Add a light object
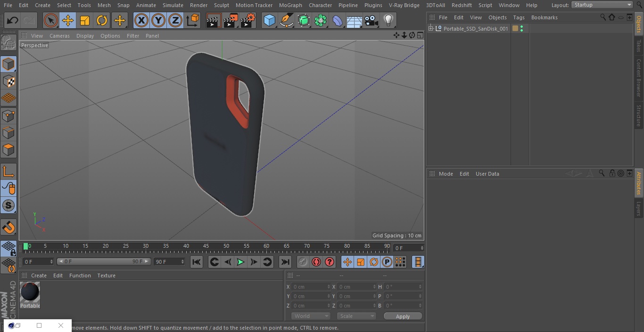The width and height of the screenshot is (644, 332). 388,21
